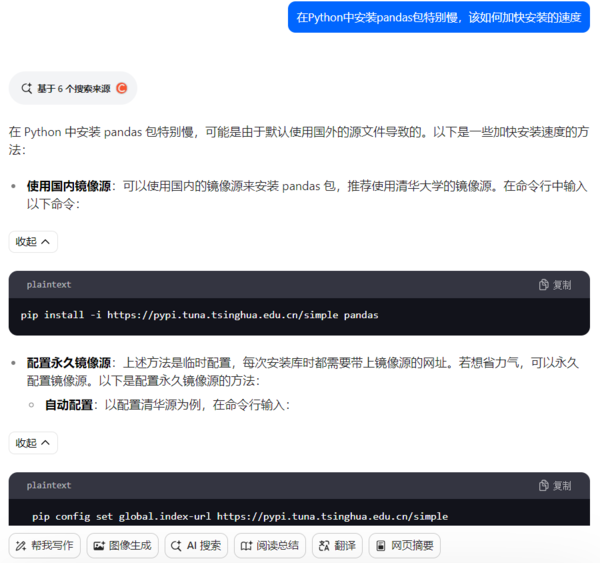This screenshot has height=563, width=600.
Task: Open 网页摘要 webpage summary
Action: tap(404, 545)
